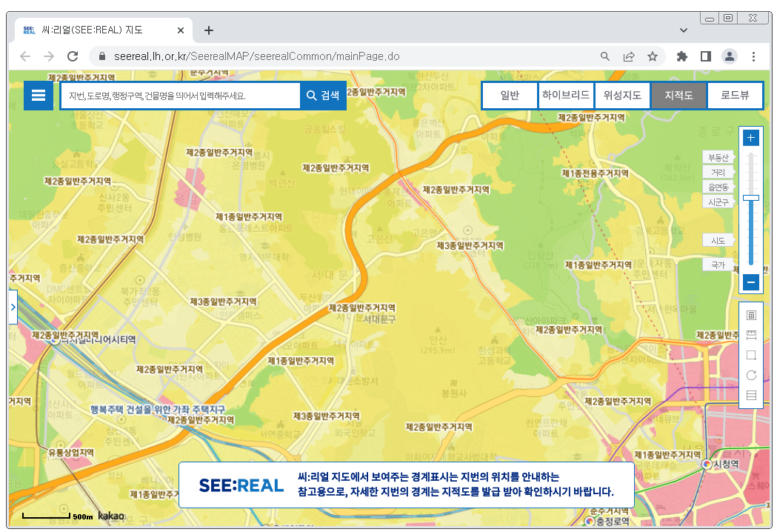This screenshot has width=777, height=532.
Task: Set zoom level to 시도
Action: 718,241
